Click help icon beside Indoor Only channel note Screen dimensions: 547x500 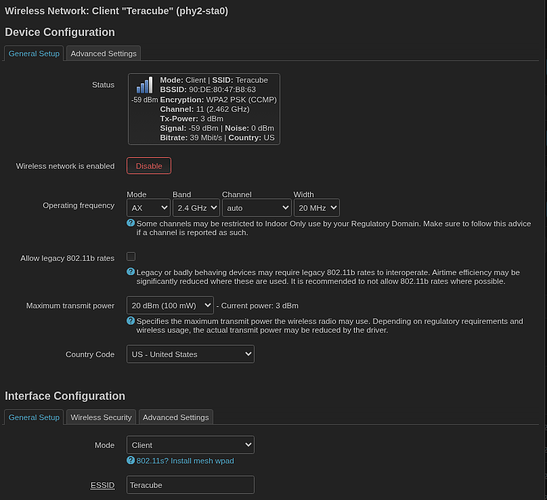[130, 223]
